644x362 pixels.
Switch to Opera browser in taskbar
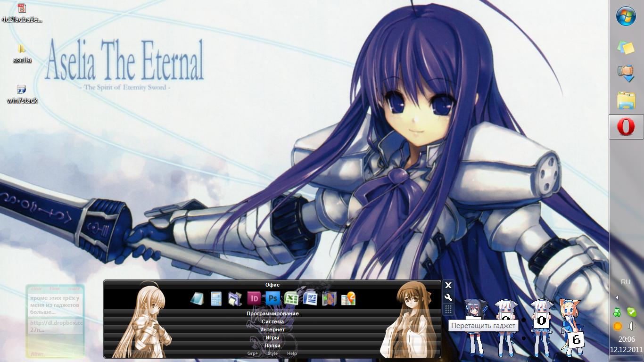point(626,127)
